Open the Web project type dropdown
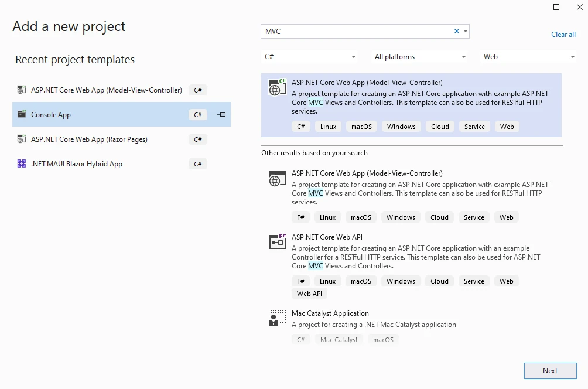Image resolution: width=588 pixels, height=389 pixels. [529, 57]
